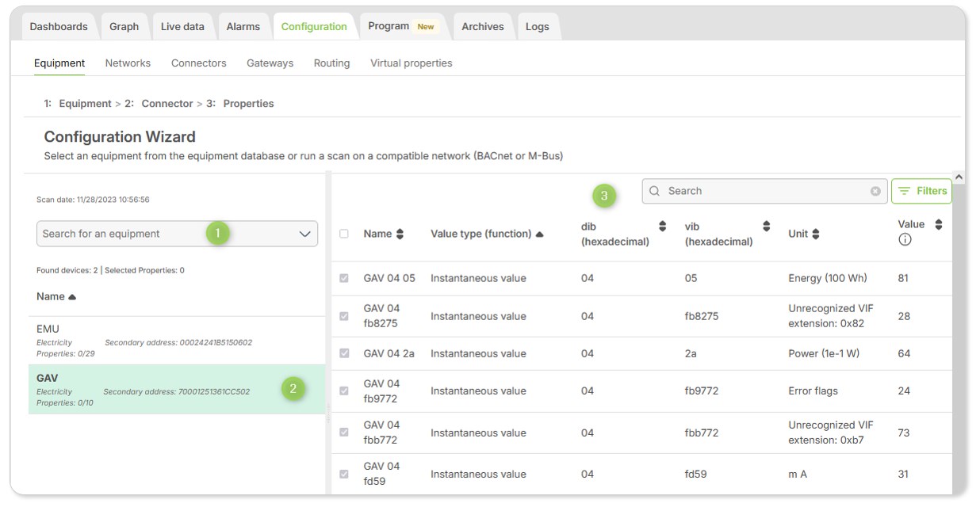The height and width of the screenshot is (507, 980).
Task: Click the panel splitter handle
Action: click(328, 412)
